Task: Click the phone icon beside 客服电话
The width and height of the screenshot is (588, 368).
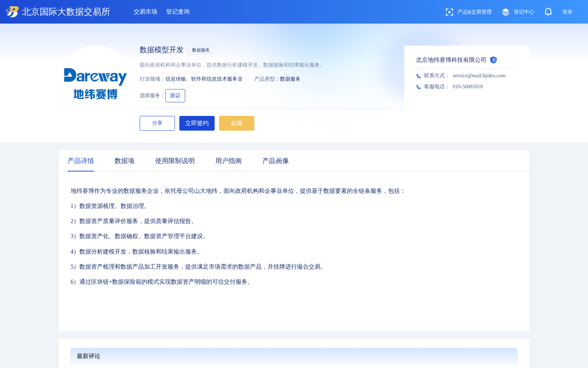Action: tap(419, 87)
